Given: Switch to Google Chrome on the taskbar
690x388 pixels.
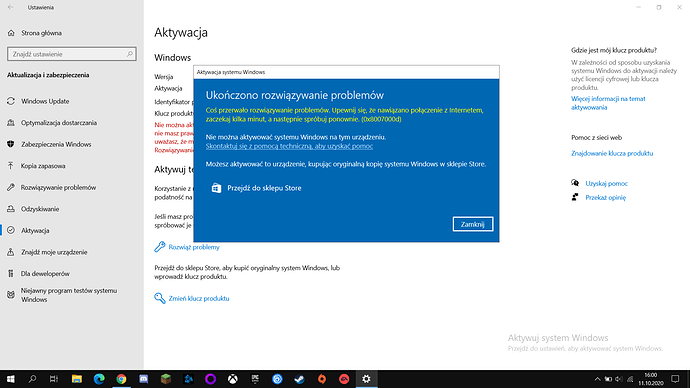Looking at the screenshot, I should pos(121,379).
